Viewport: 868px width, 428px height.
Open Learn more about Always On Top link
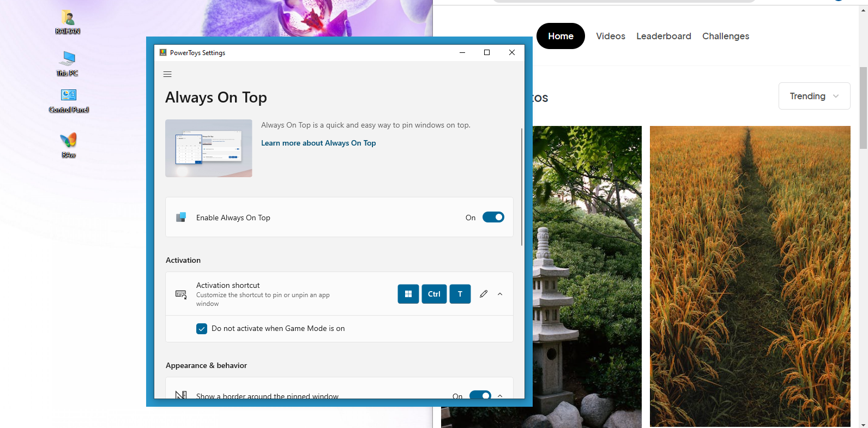pyautogui.click(x=318, y=143)
